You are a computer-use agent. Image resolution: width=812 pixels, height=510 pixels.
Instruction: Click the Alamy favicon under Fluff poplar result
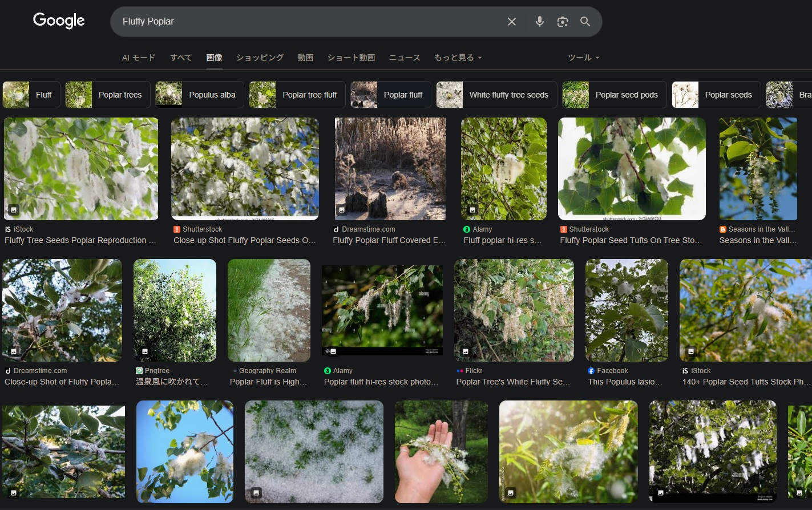(x=467, y=229)
